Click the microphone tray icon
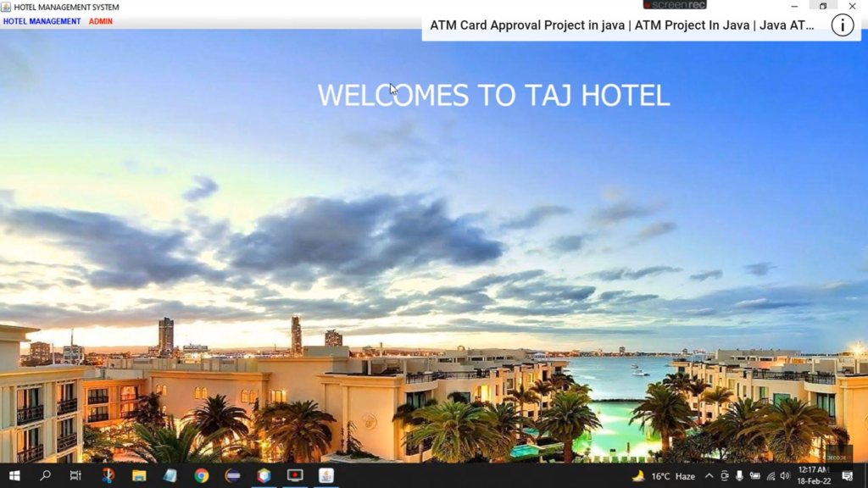The width and height of the screenshot is (868, 488). point(739,476)
